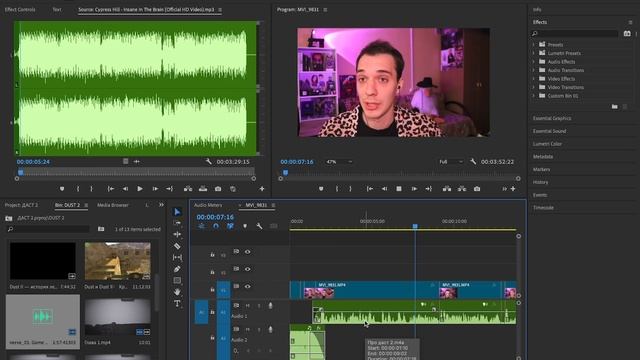
Task: Expand Presets folder in Effects
Action: pyautogui.click(x=533, y=44)
